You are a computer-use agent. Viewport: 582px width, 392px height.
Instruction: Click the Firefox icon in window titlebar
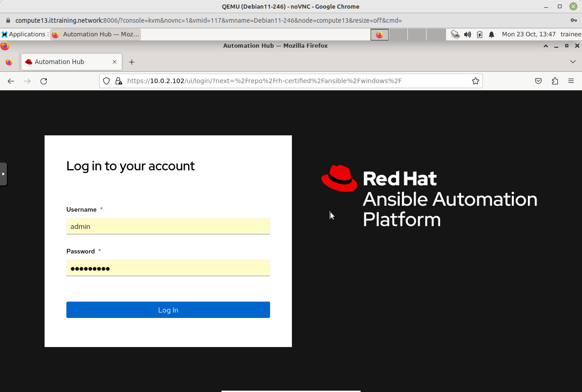5,46
